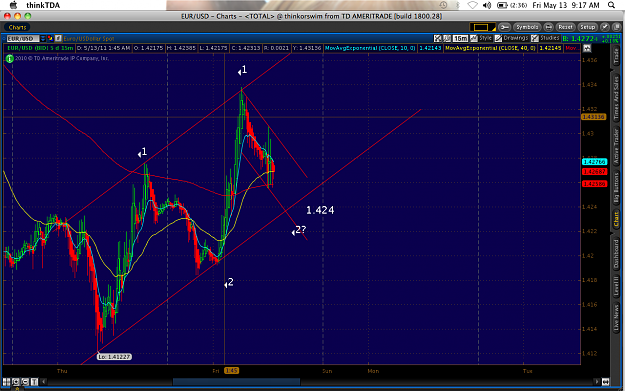Open the Trade sidebar tab
This screenshot has height=391, width=625.
[x=616, y=56]
